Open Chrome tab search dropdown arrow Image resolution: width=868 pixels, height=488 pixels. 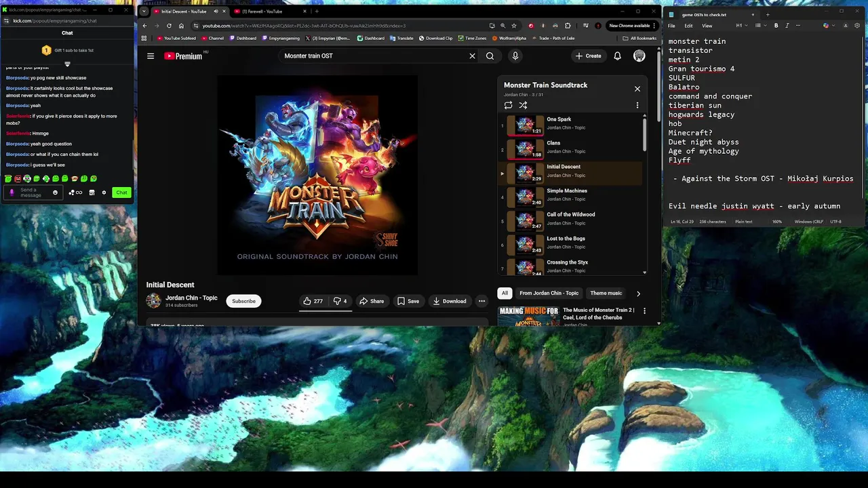[144, 12]
